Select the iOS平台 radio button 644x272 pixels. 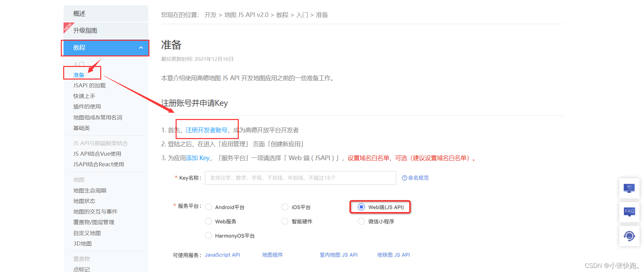(x=285, y=207)
